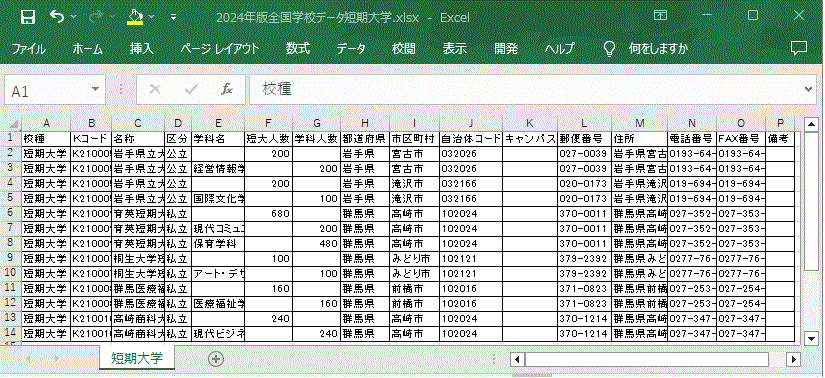Select column P header

780,124
